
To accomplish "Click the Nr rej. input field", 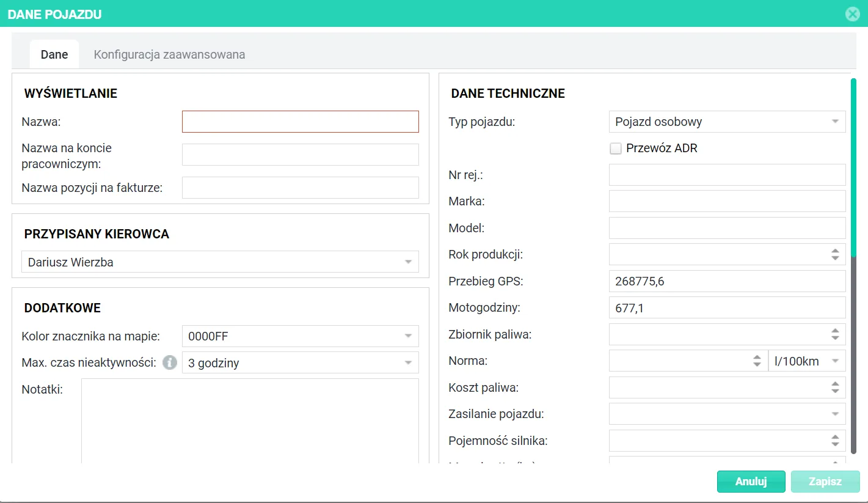I will point(727,175).
